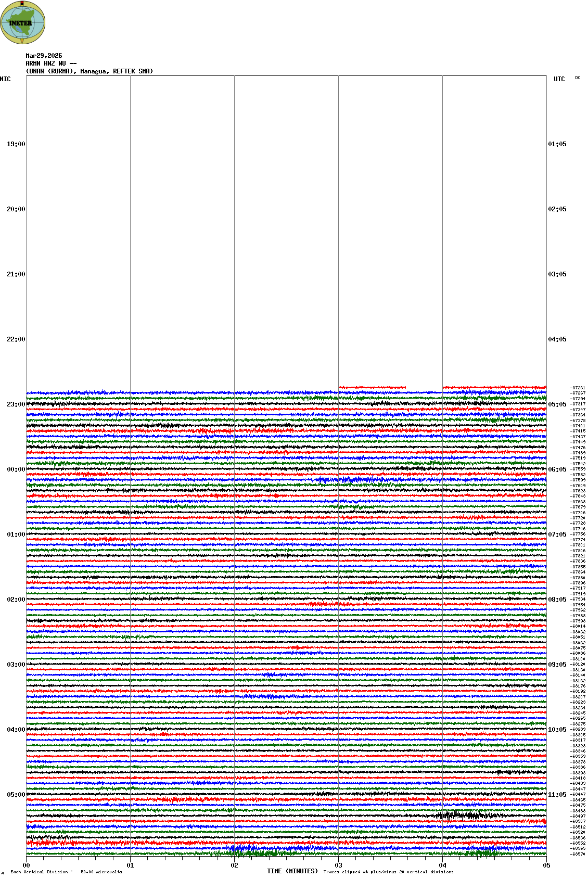
Task: Select the 02:00 local time marker
Action: coord(16,600)
